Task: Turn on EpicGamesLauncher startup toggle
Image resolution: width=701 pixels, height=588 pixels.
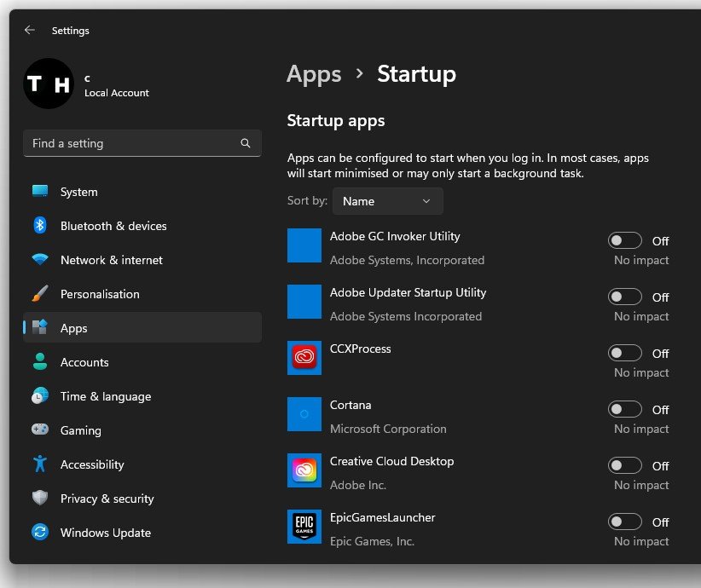Action: point(625,522)
